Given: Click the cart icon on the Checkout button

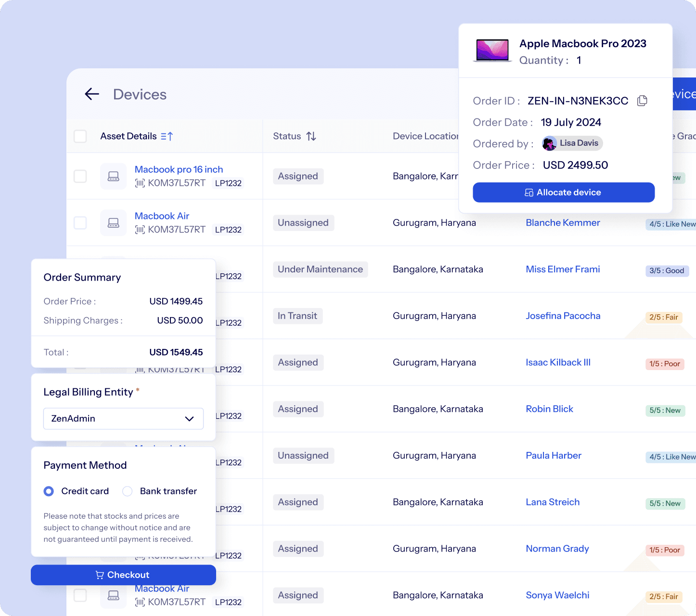Looking at the screenshot, I should click(100, 575).
